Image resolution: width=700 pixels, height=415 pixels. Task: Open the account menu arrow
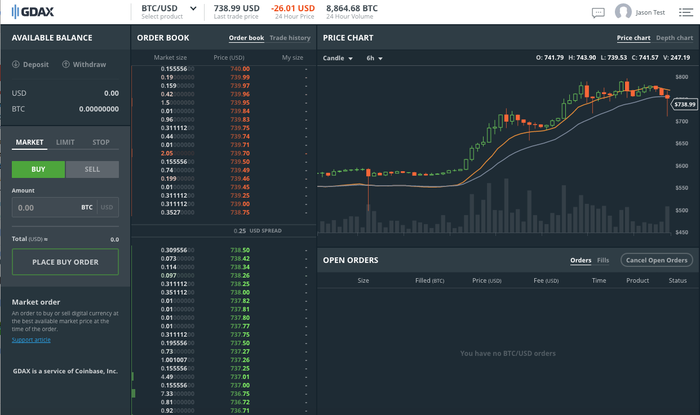pyautogui.click(x=688, y=12)
